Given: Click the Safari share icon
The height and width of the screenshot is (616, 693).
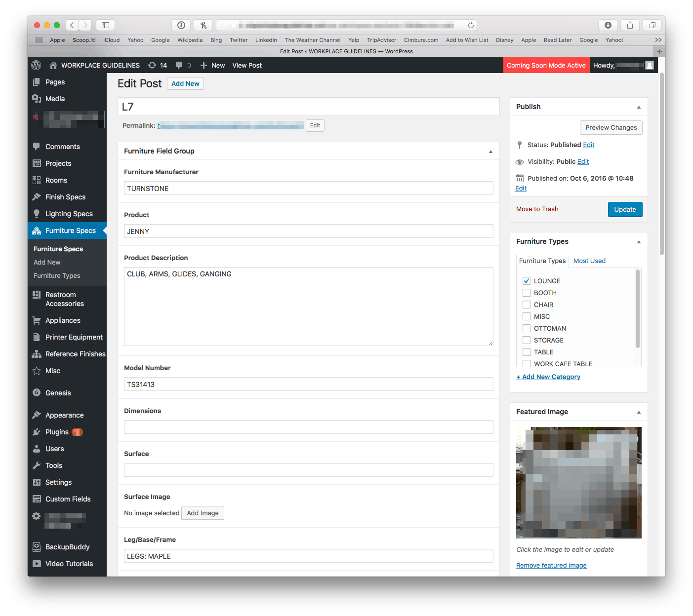Looking at the screenshot, I should (630, 25).
